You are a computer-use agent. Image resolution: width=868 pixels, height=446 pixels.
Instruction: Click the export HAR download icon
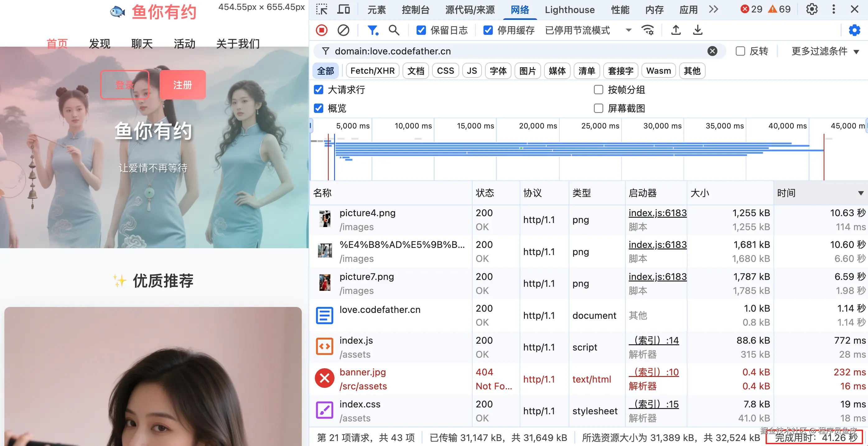tap(698, 30)
